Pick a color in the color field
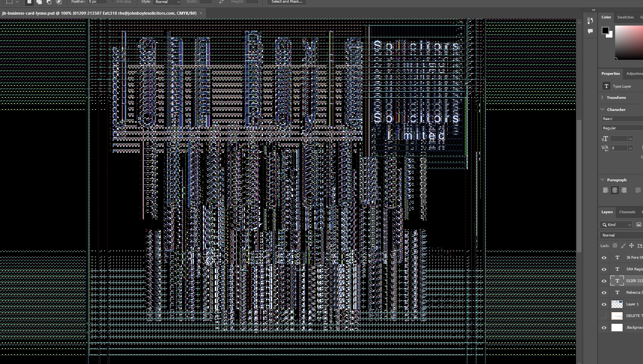 pyautogui.click(x=629, y=42)
